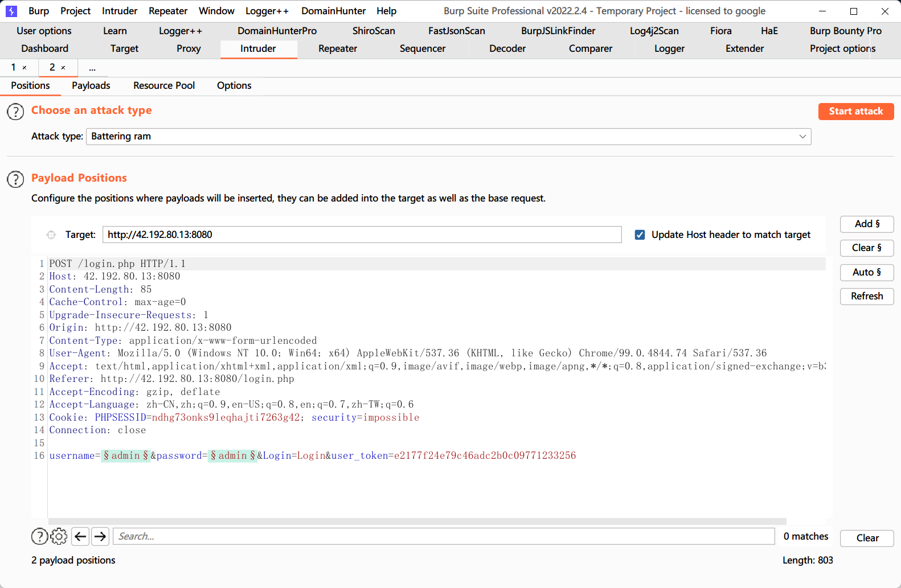Click the Start attack button
Viewport: 901px width, 588px height.
(x=856, y=112)
